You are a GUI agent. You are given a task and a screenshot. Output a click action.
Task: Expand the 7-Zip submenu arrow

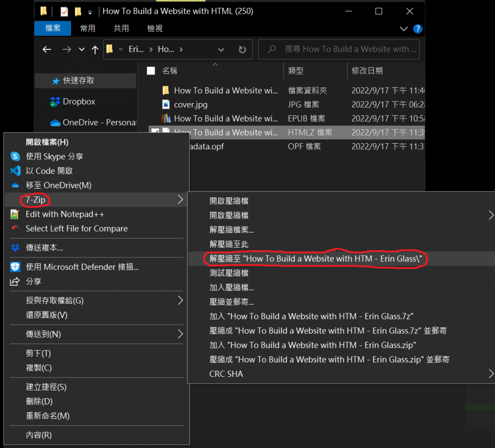click(180, 200)
